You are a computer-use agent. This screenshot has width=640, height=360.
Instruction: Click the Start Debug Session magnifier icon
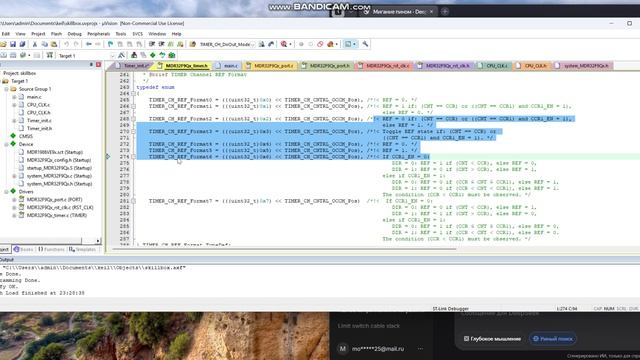(x=284, y=44)
